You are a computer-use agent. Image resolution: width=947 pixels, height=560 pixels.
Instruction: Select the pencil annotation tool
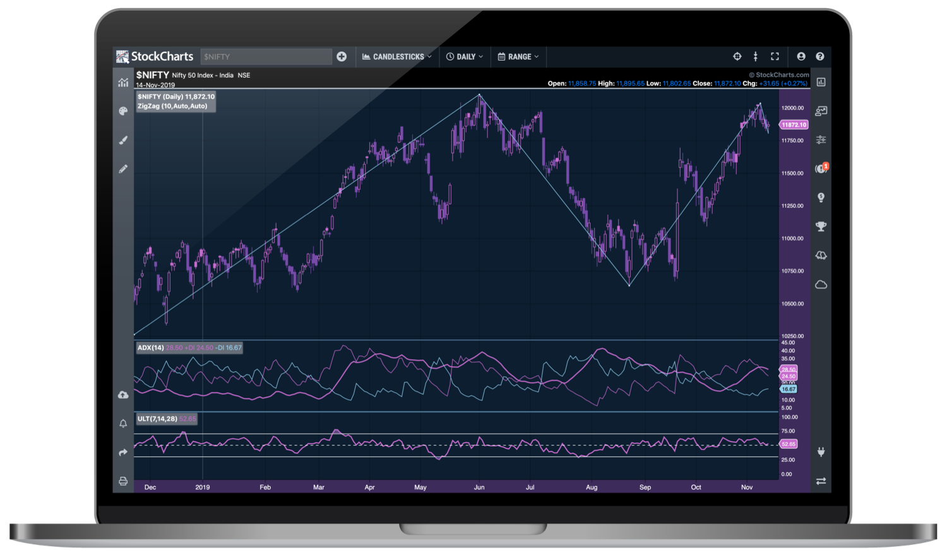123,169
